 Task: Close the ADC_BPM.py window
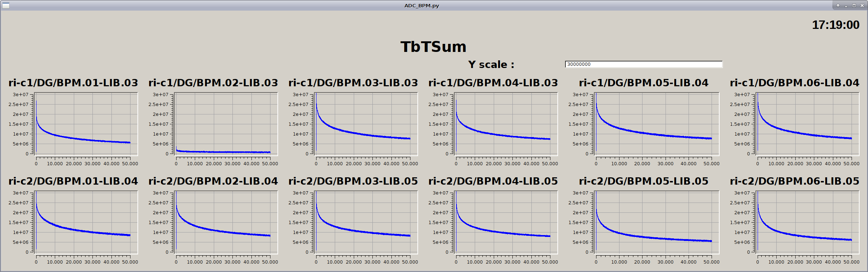click(x=862, y=5)
